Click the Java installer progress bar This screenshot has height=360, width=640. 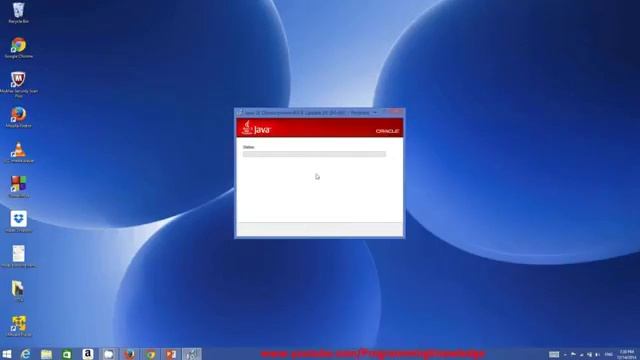314,154
